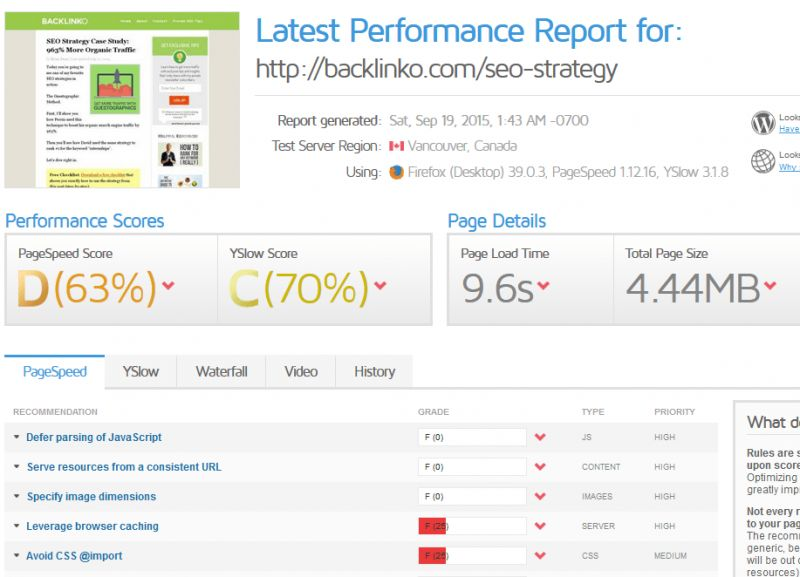Click red chevron in Serve resources consistent URL row
This screenshot has height=577, width=800.
540,467
